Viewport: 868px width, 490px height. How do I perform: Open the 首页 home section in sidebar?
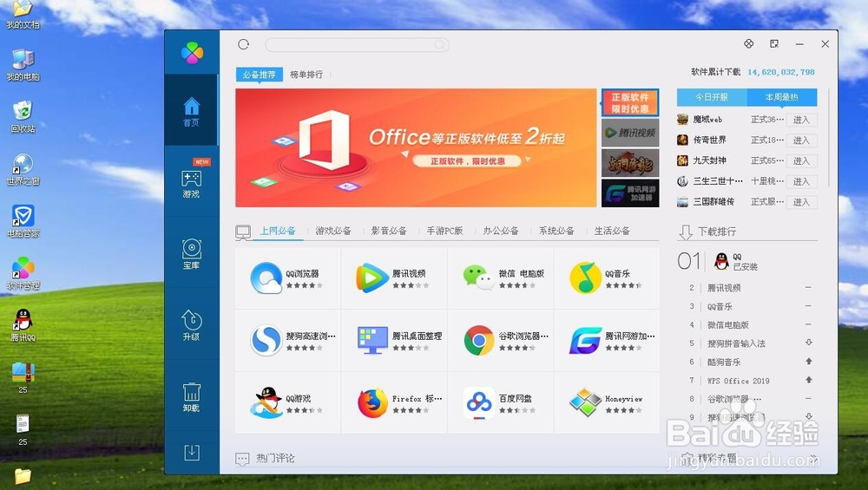tap(192, 111)
